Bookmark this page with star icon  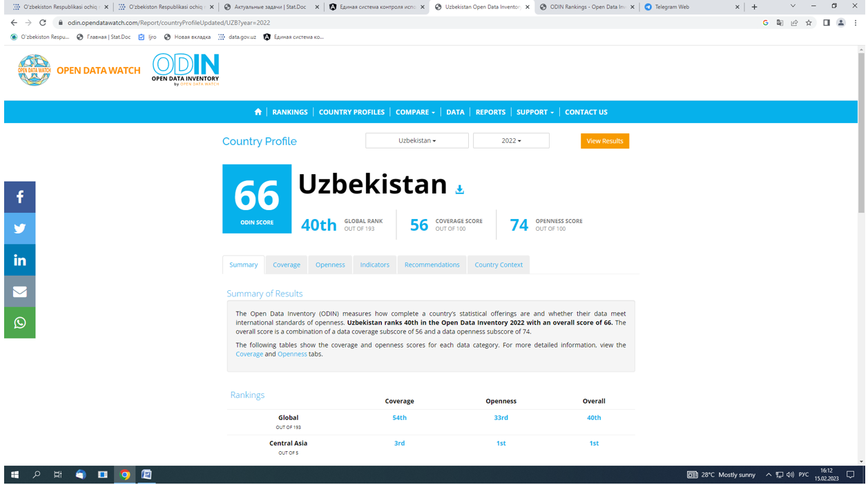pos(809,23)
